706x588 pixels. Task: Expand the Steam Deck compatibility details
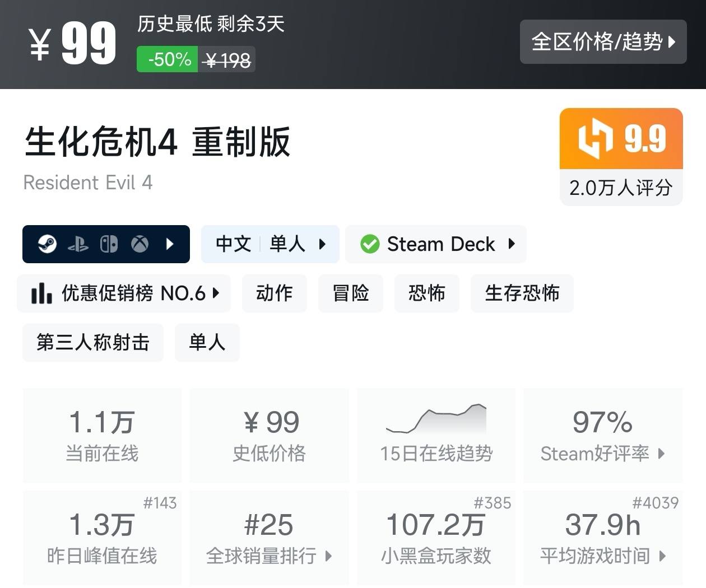(x=511, y=244)
